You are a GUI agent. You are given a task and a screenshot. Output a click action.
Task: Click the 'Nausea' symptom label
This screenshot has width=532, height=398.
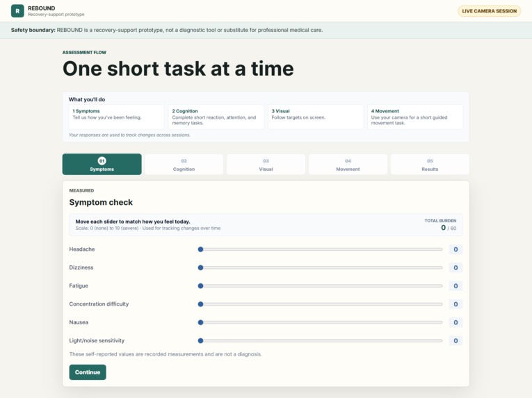(x=79, y=322)
